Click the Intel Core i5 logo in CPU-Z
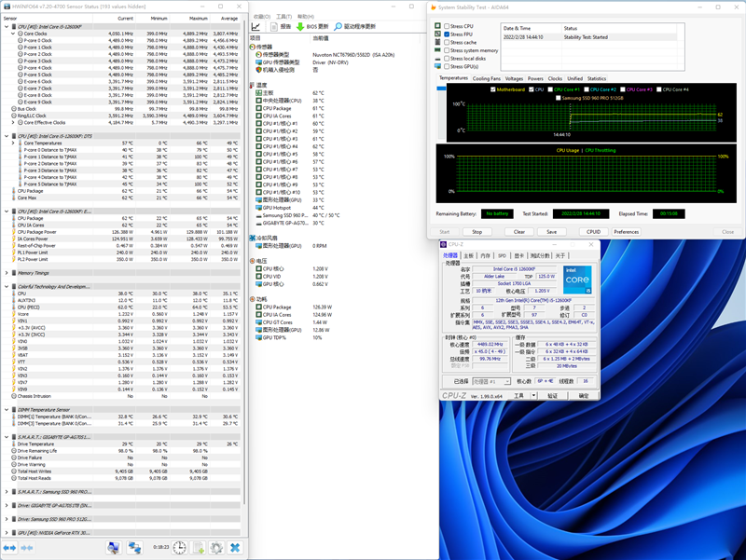This screenshot has height=560, width=746. [577, 280]
